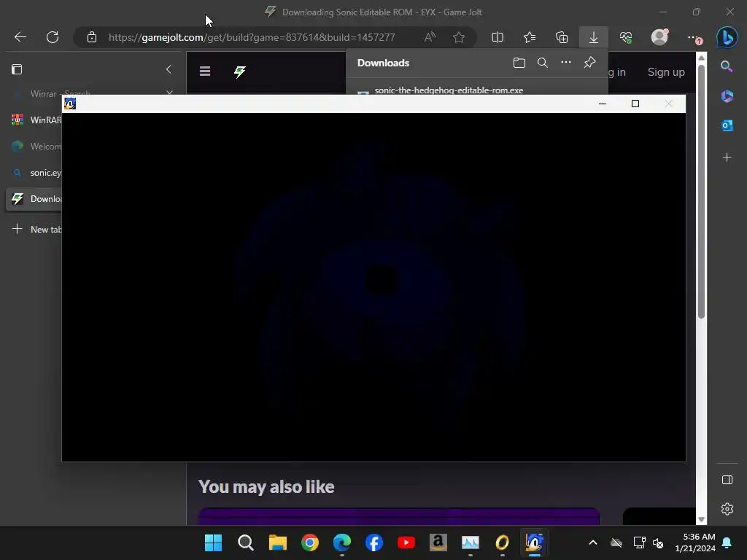Toggle the Edge sidebar visibility button
747x560 pixels.
click(727, 480)
